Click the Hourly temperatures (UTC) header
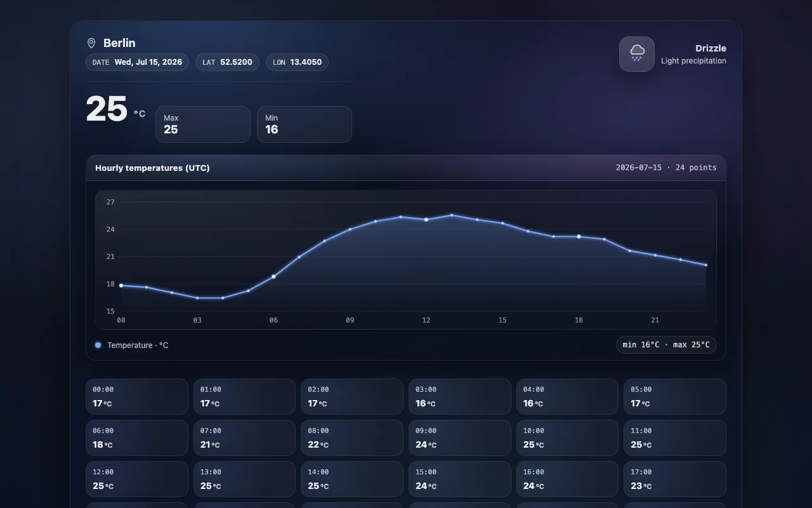This screenshot has width=812, height=508. point(152,168)
